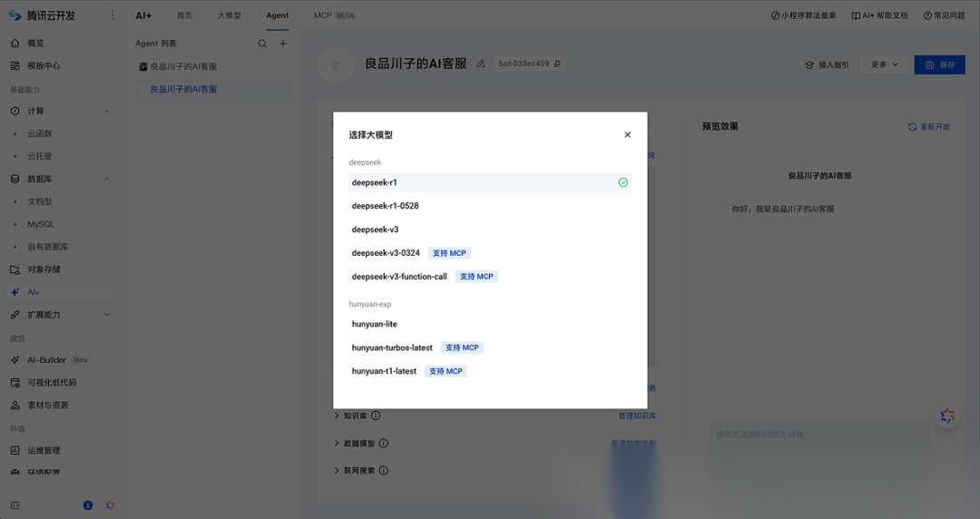Click the agent avatar circle
Image resolution: width=980 pixels, height=519 pixels.
tap(336, 64)
